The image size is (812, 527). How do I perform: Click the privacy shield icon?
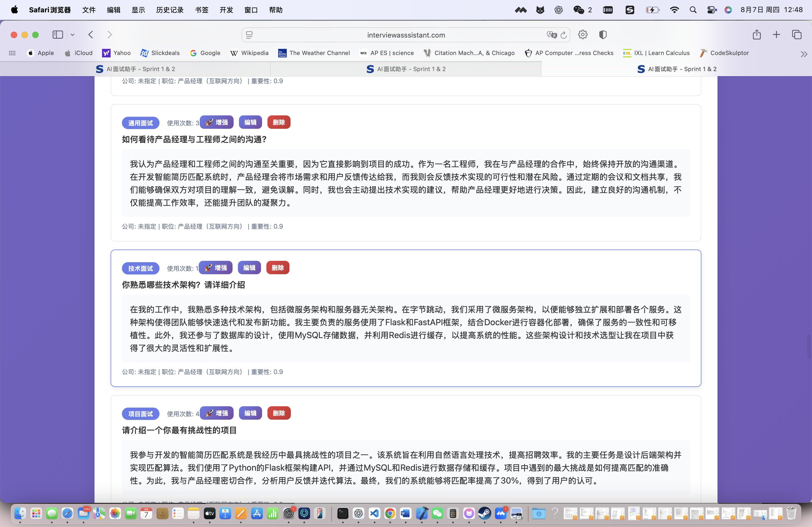click(603, 35)
